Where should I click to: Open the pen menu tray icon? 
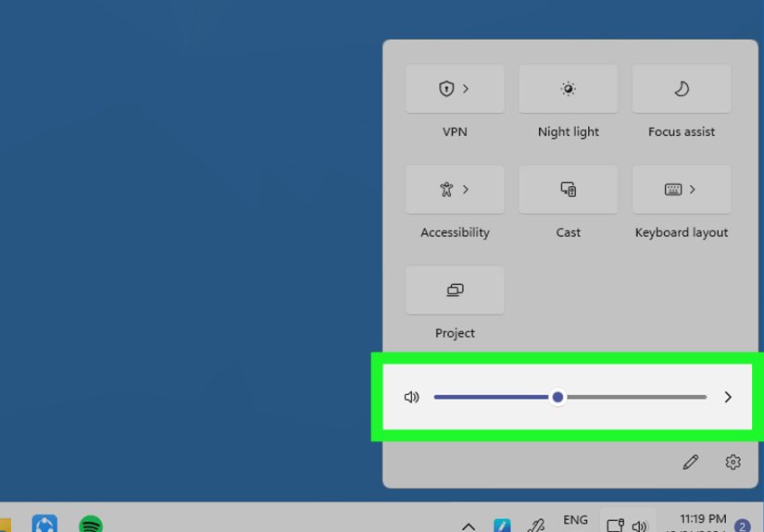tap(536, 526)
